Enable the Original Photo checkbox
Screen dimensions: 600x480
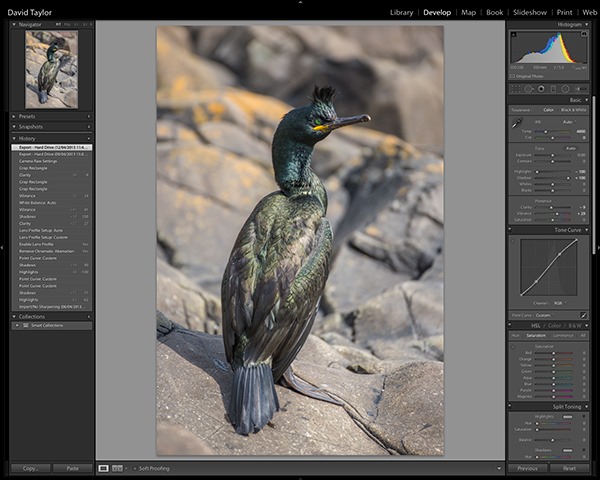[513, 75]
